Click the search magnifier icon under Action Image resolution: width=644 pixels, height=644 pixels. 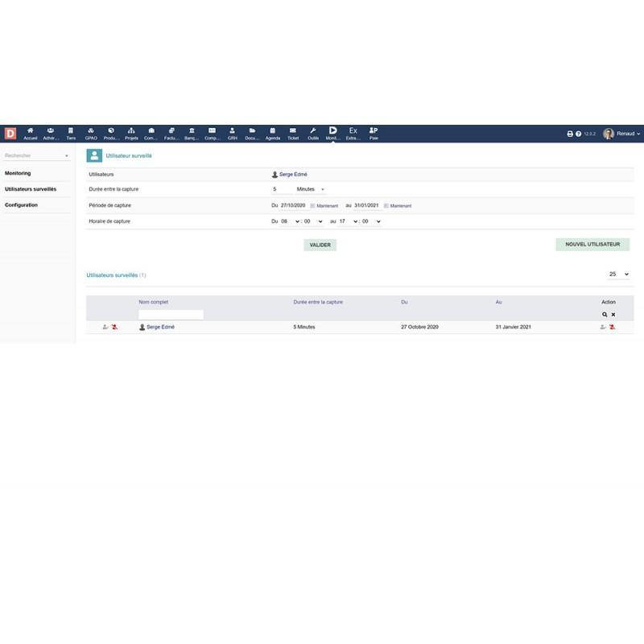pyautogui.click(x=605, y=314)
